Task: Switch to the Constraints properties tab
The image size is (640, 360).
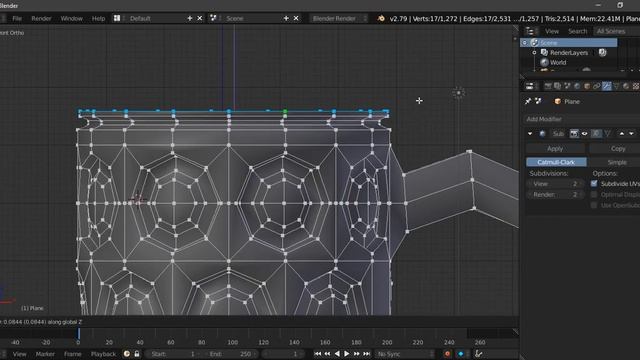Action: coord(597,86)
